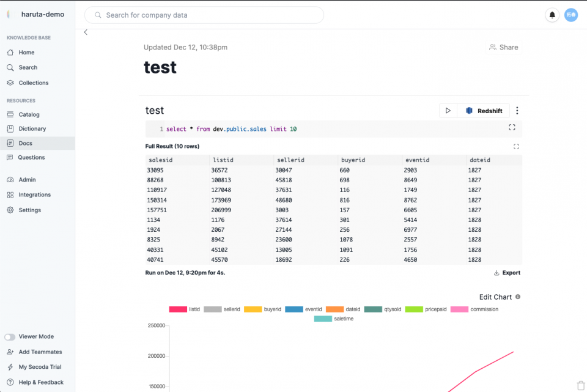The image size is (587, 392).
Task: Select the Redshift connection dropdown
Action: 484,111
